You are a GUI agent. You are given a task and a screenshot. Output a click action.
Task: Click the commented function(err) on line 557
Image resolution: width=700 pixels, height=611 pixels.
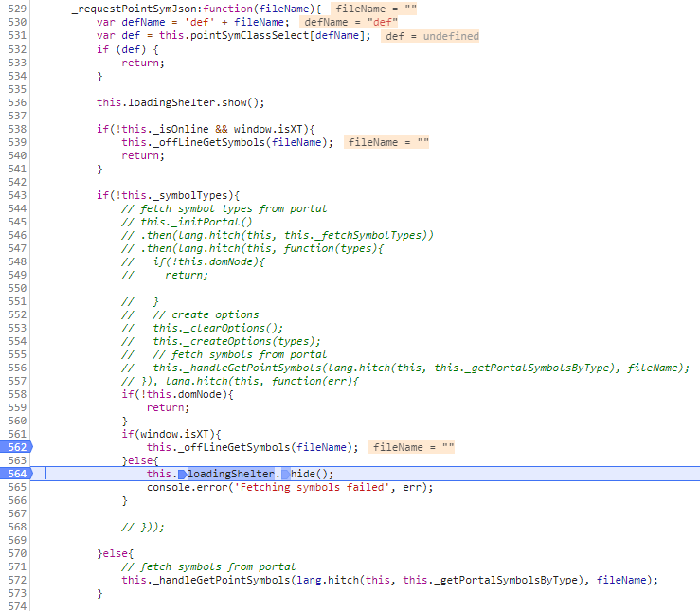(314, 381)
